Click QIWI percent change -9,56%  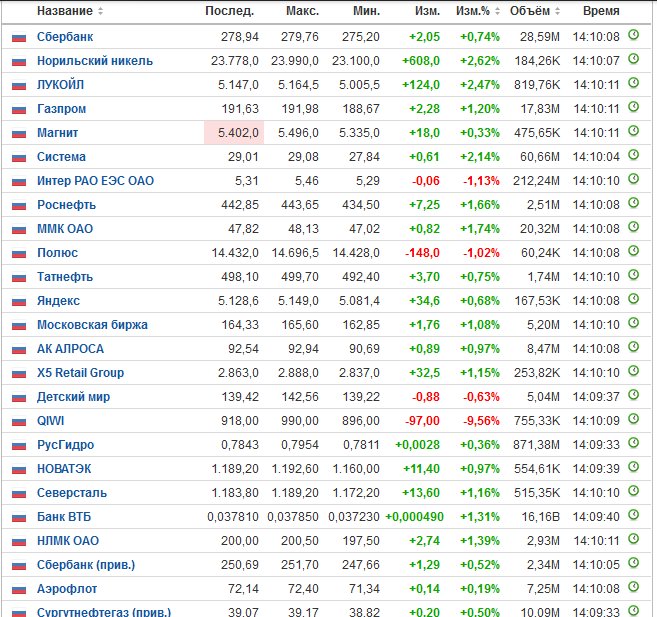pyautogui.click(x=481, y=421)
